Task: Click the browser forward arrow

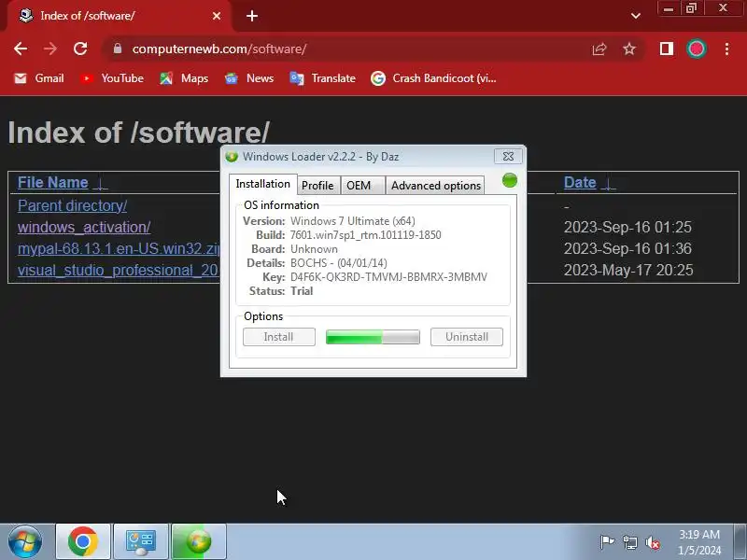Action: click(50, 49)
